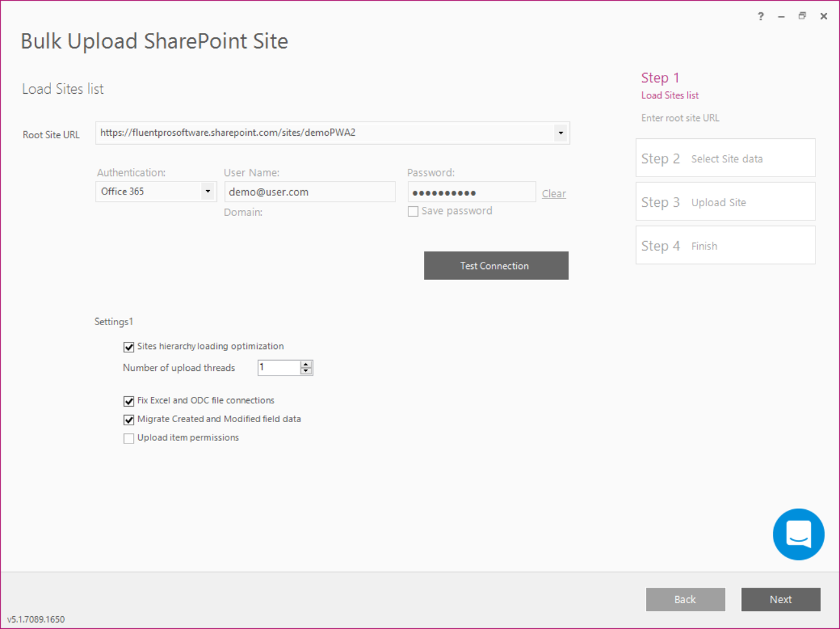
Task: Click the Back button
Action: point(686,599)
